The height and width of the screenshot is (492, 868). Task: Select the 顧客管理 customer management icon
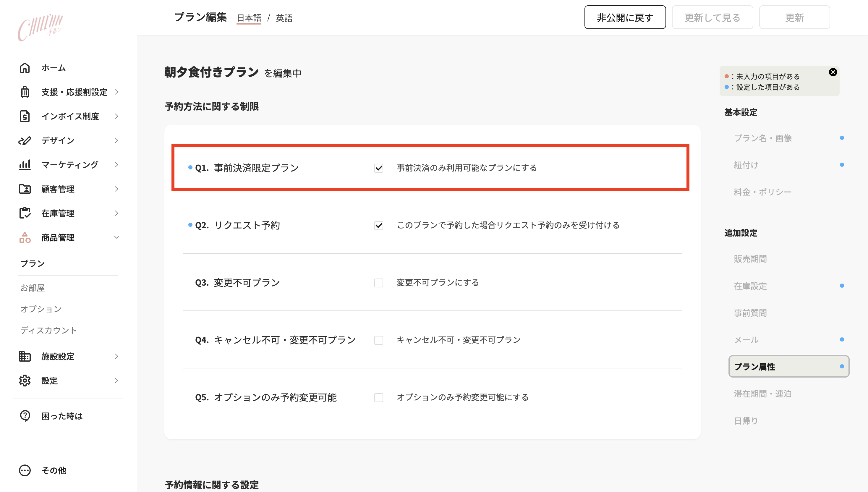[25, 189]
